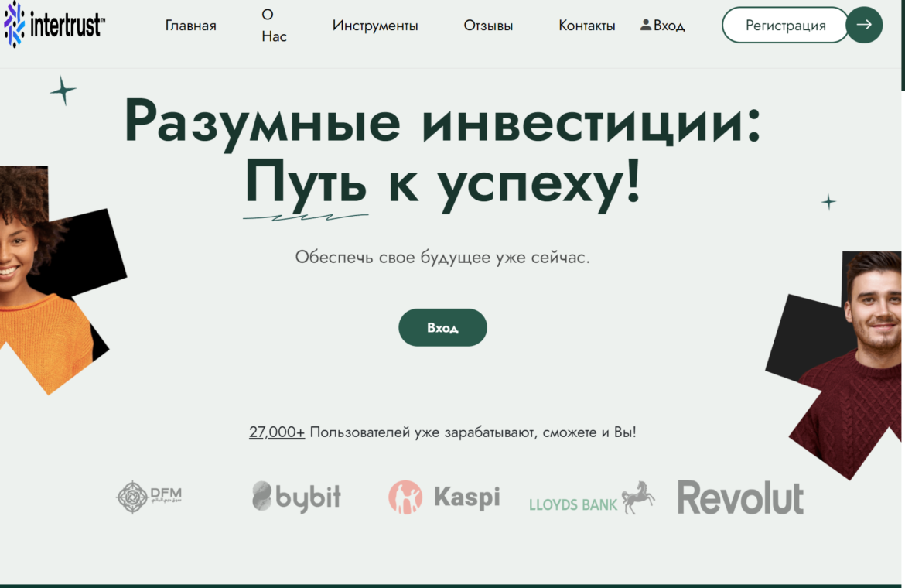Open the Отзывы page
905x588 pixels.
[x=488, y=26]
